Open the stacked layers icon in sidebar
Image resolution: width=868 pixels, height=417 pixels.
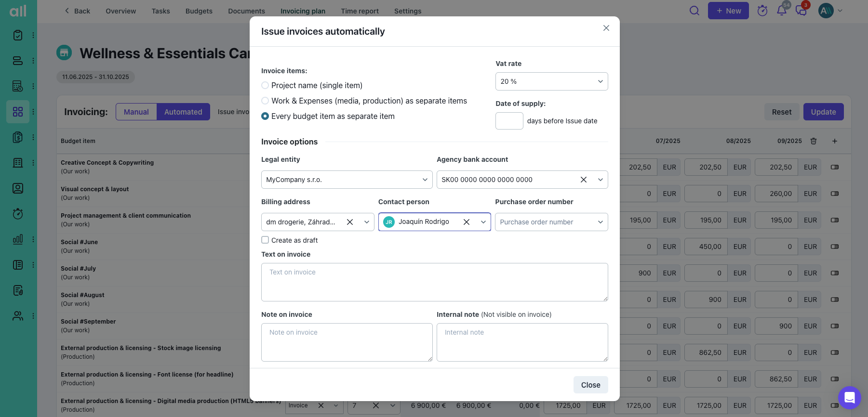pyautogui.click(x=18, y=61)
